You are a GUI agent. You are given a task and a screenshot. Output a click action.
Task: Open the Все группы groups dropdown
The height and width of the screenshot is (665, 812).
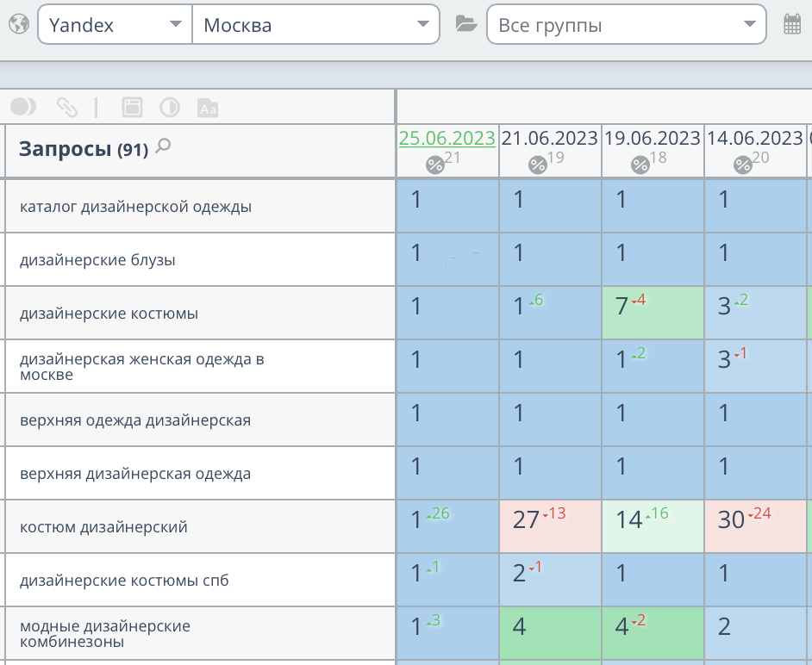click(x=626, y=25)
